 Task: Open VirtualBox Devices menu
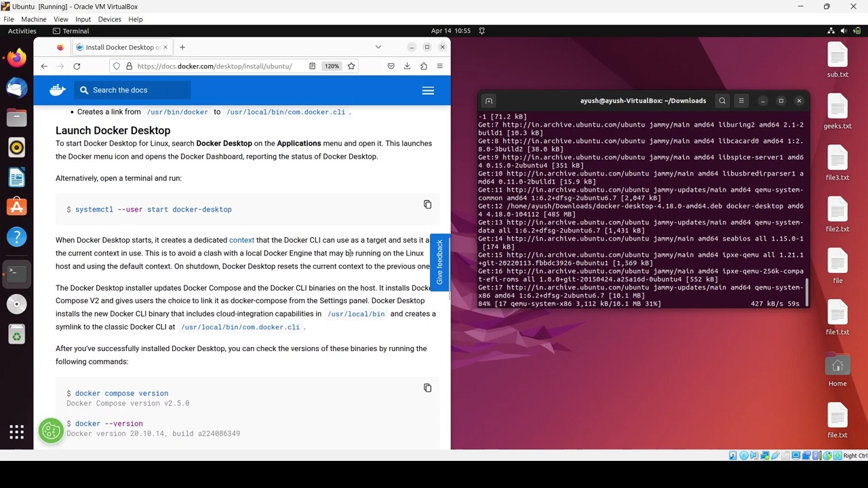109,19
